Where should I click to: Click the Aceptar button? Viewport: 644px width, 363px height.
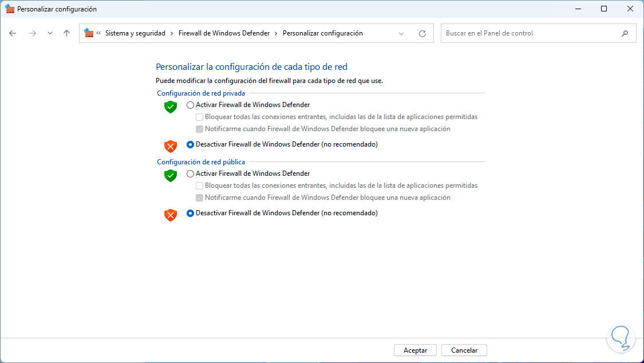coord(415,350)
